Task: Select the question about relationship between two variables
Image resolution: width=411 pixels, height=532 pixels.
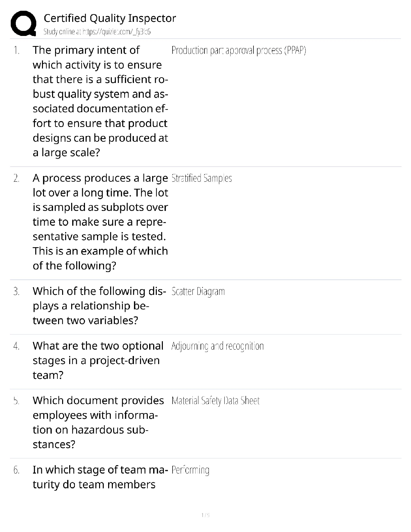Action: (x=99, y=306)
